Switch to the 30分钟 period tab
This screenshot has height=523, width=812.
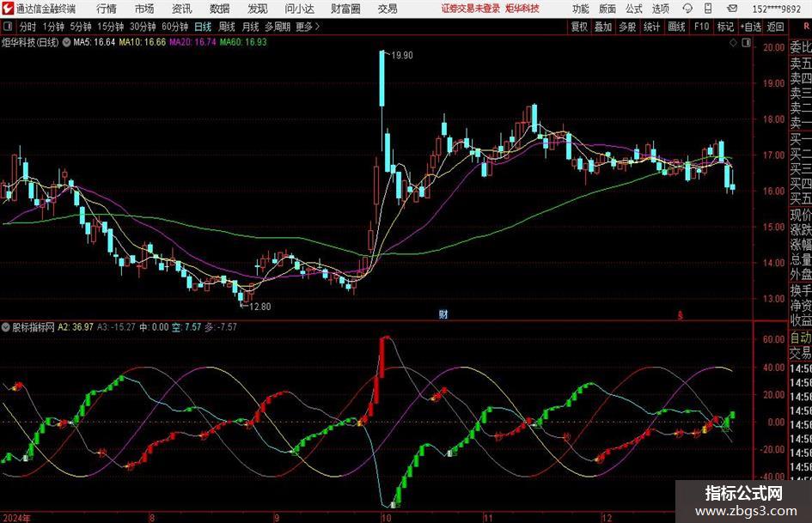(143, 27)
